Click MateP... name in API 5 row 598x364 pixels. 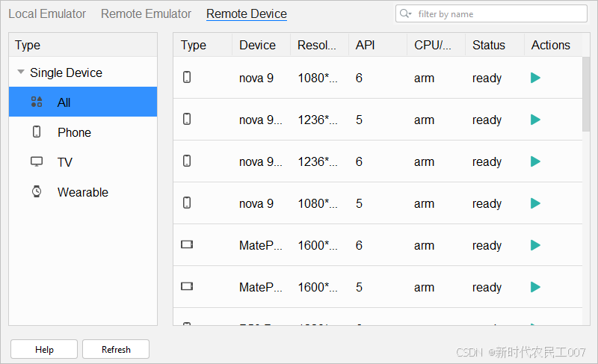pos(260,287)
